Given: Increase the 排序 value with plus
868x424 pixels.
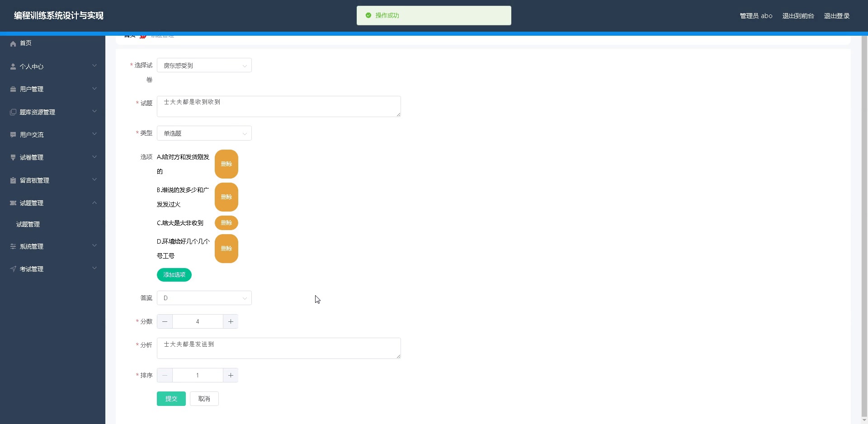Looking at the screenshot, I should (231, 375).
